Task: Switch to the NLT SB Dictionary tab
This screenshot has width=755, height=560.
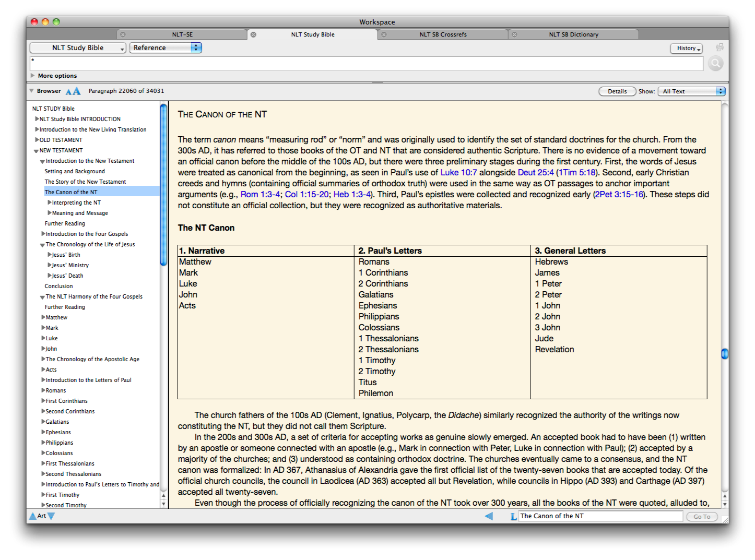Action: tap(573, 34)
